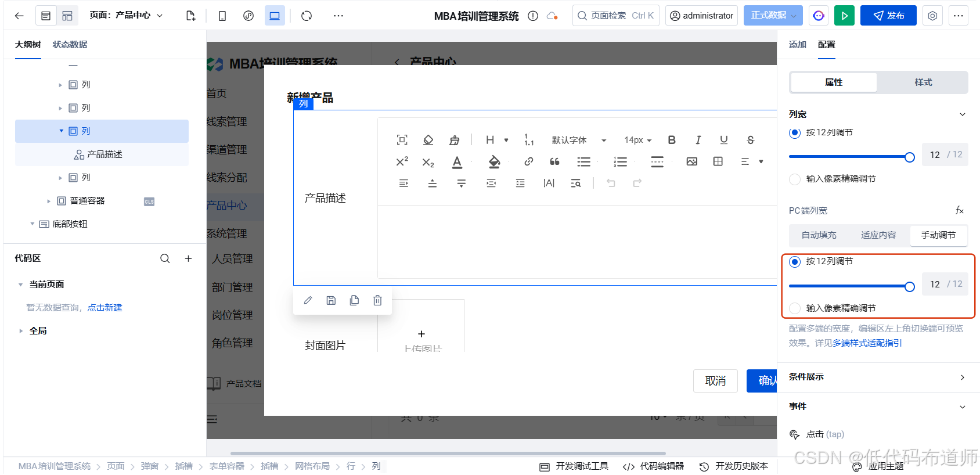Click the refresh icon in the top toolbar
The height and width of the screenshot is (475, 980).
coord(307,16)
